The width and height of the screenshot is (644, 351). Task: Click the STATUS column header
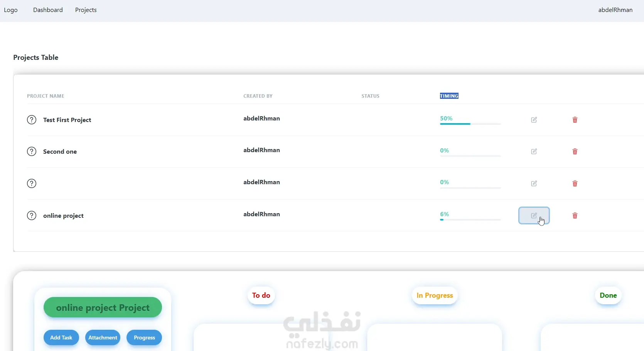(x=371, y=96)
